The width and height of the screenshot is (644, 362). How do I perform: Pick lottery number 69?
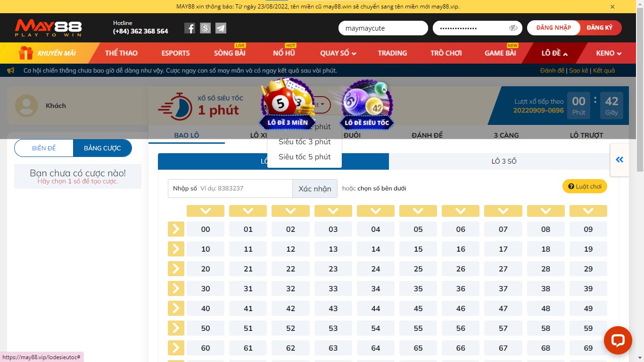588,348
